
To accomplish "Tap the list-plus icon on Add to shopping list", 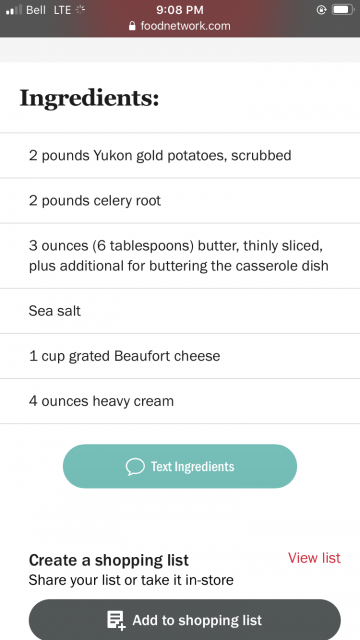I will click(116, 620).
